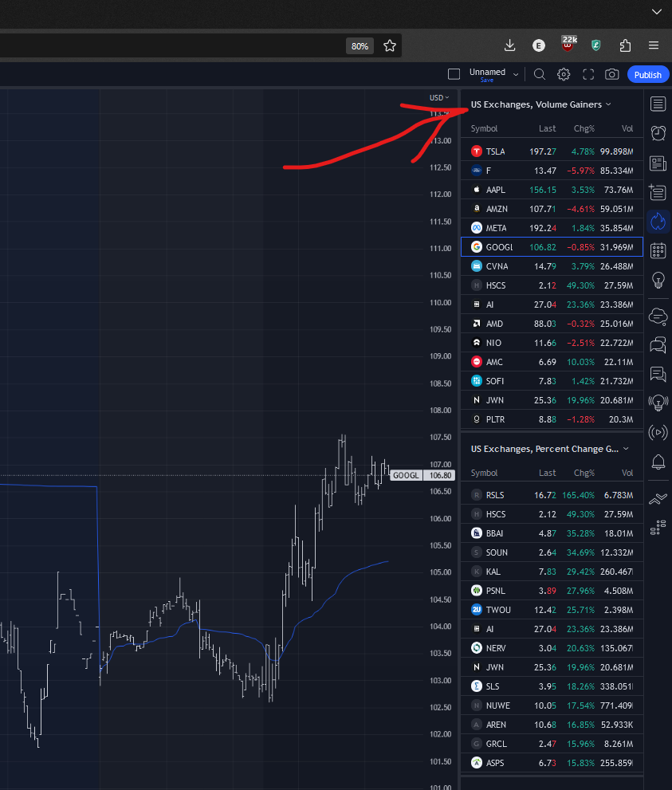Viewport: 672px width, 790px height.
Task: Click the 80% zoom level indicator
Action: click(x=360, y=46)
